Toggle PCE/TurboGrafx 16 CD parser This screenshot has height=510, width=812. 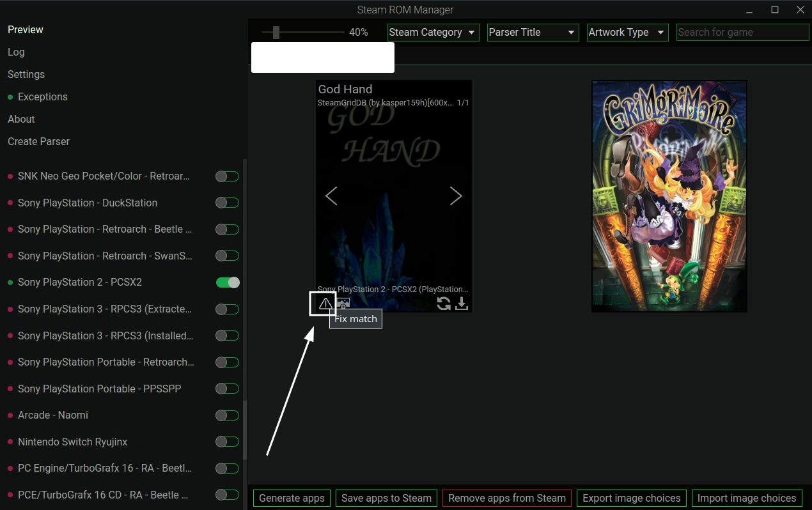pyautogui.click(x=227, y=495)
